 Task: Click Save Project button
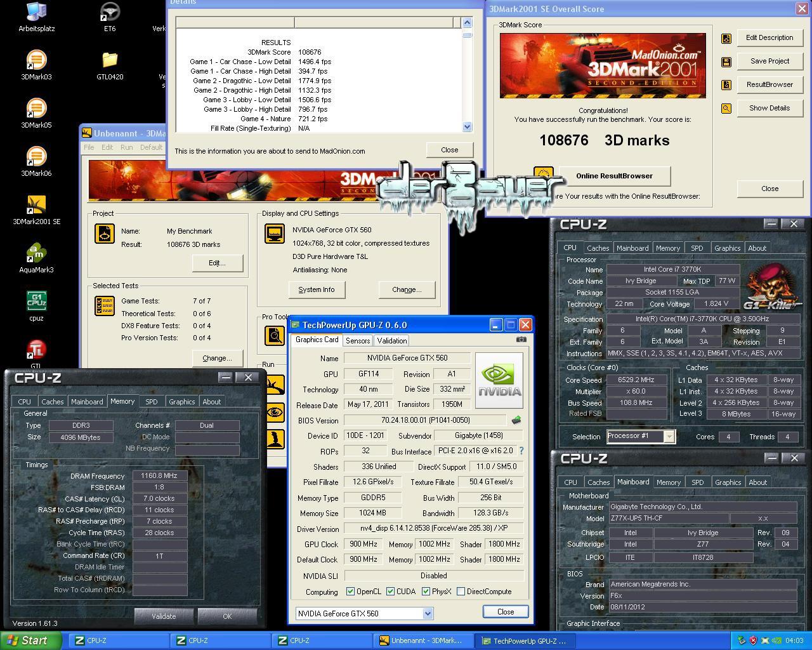point(769,61)
